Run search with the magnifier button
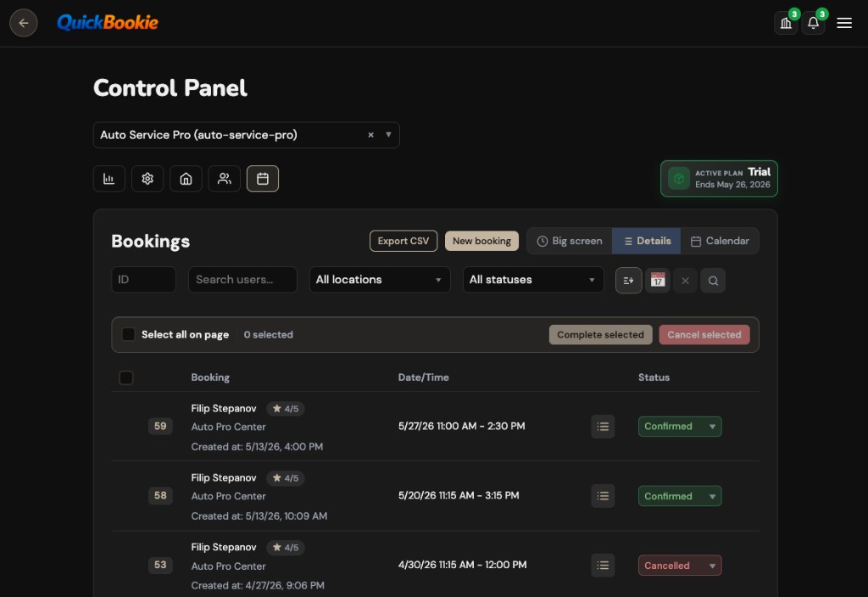 pos(713,280)
